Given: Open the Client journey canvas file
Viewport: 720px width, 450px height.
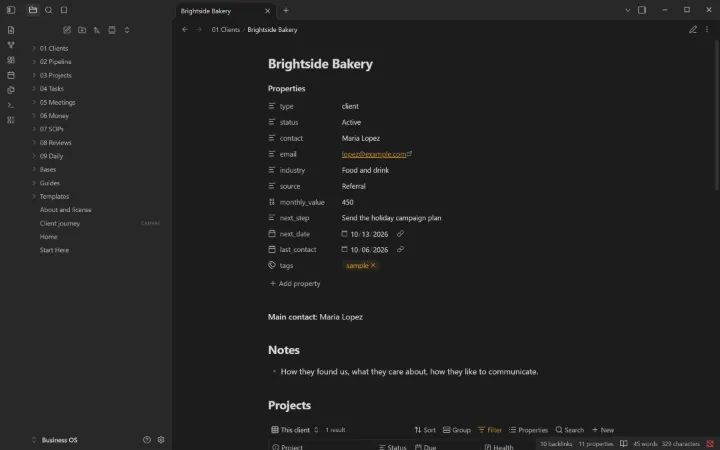Looking at the screenshot, I should pos(60,223).
